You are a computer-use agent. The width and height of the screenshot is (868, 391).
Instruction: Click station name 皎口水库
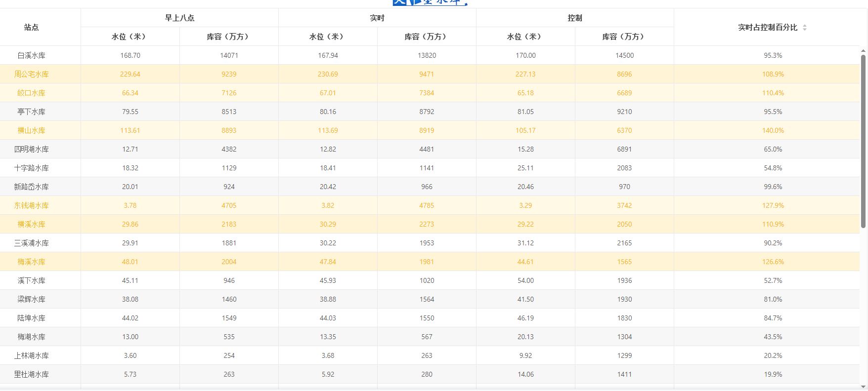31,93
